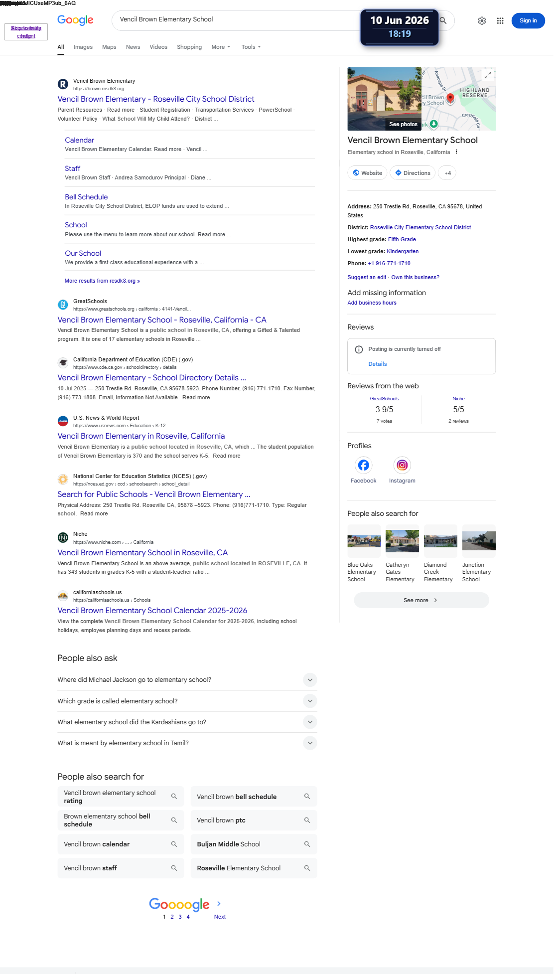
Task: Go to results page 2
Action: [x=172, y=917]
